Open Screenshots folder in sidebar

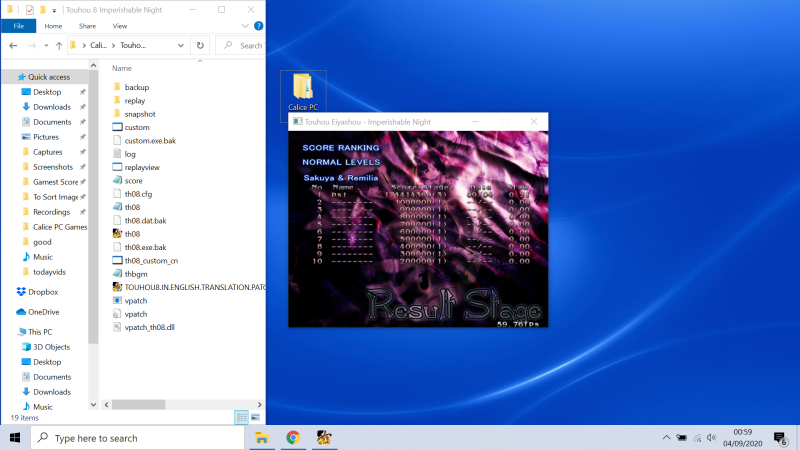pos(53,167)
